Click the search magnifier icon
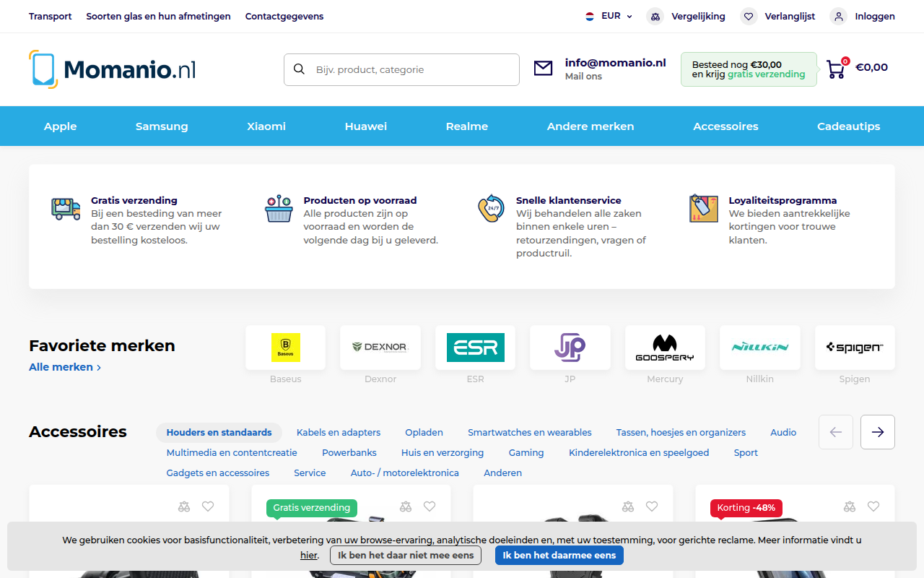 coord(299,69)
